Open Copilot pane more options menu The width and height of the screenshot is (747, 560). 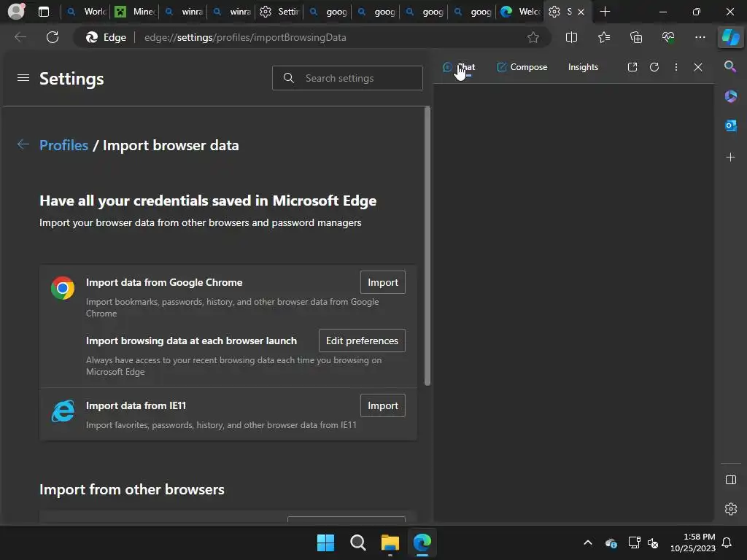[676, 67]
